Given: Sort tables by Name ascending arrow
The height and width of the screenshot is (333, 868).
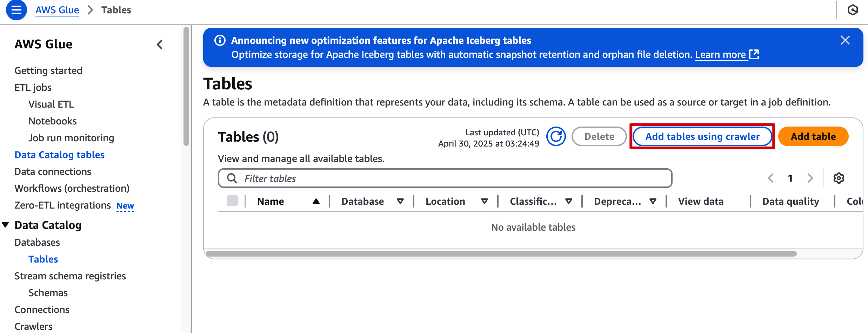Looking at the screenshot, I should point(316,201).
